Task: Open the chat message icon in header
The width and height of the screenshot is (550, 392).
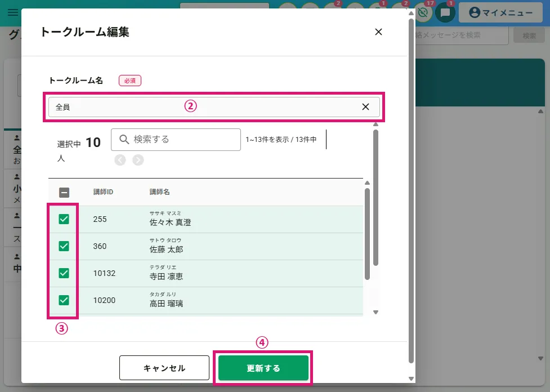Action: tap(445, 12)
